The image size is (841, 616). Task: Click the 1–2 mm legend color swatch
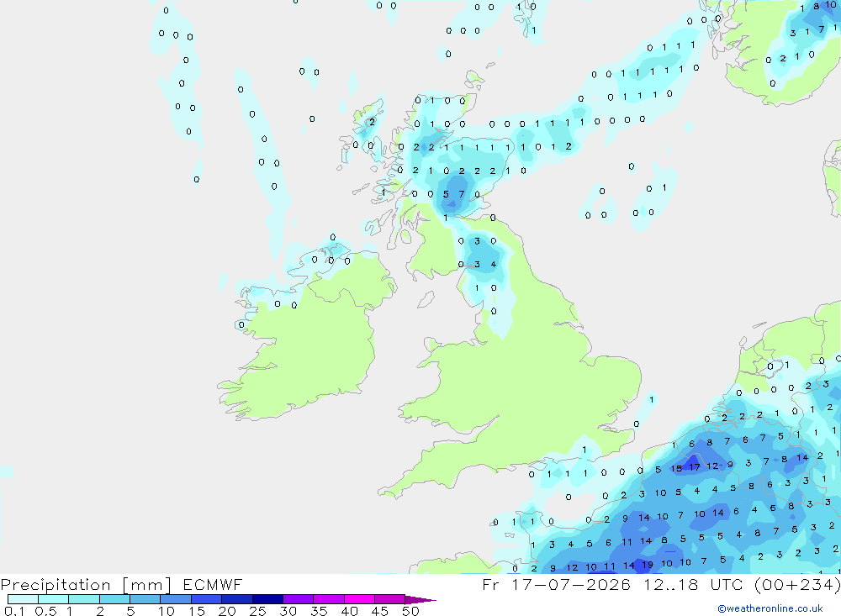click(83, 599)
